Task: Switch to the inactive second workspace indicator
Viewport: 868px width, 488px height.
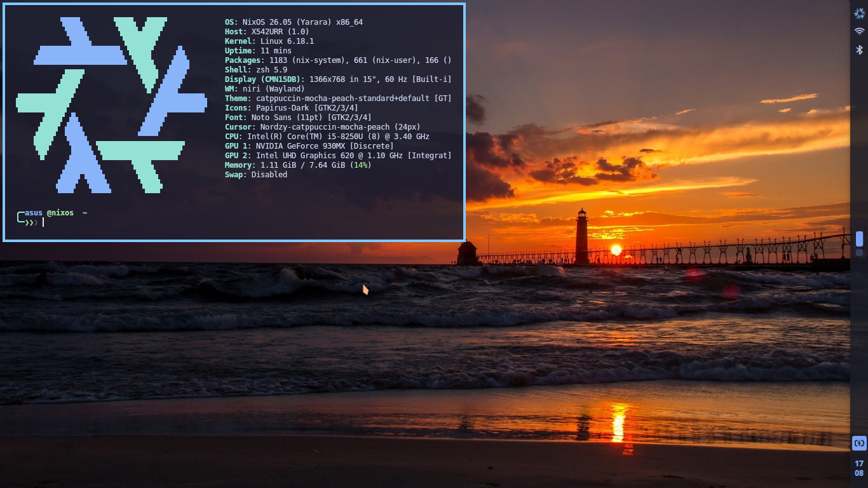Action: click(859, 252)
